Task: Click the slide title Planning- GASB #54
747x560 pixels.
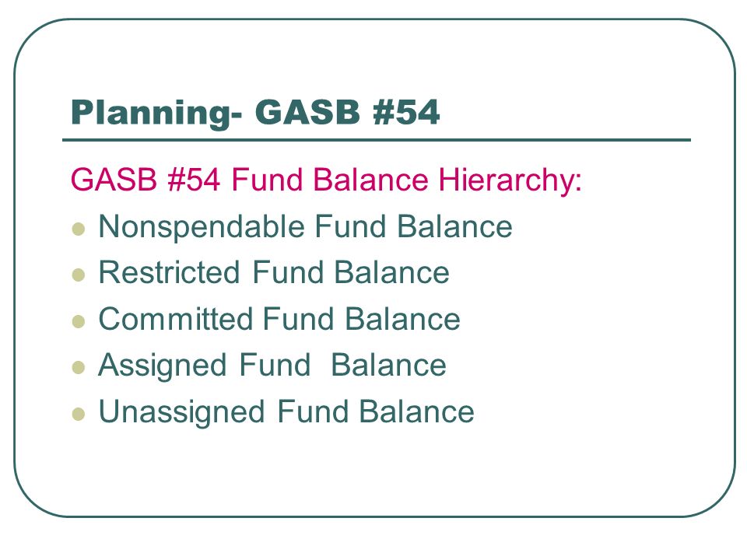Action: click(x=255, y=113)
